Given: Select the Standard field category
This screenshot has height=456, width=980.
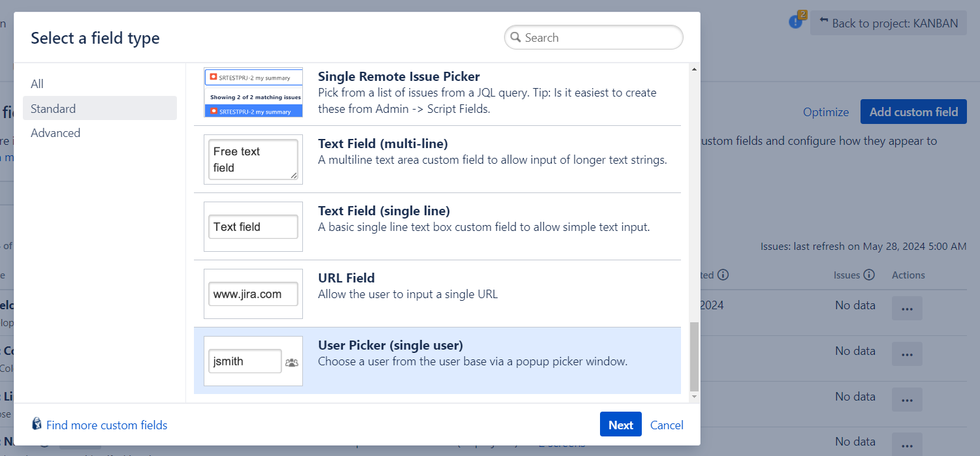Looking at the screenshot, I should [54, 108].
